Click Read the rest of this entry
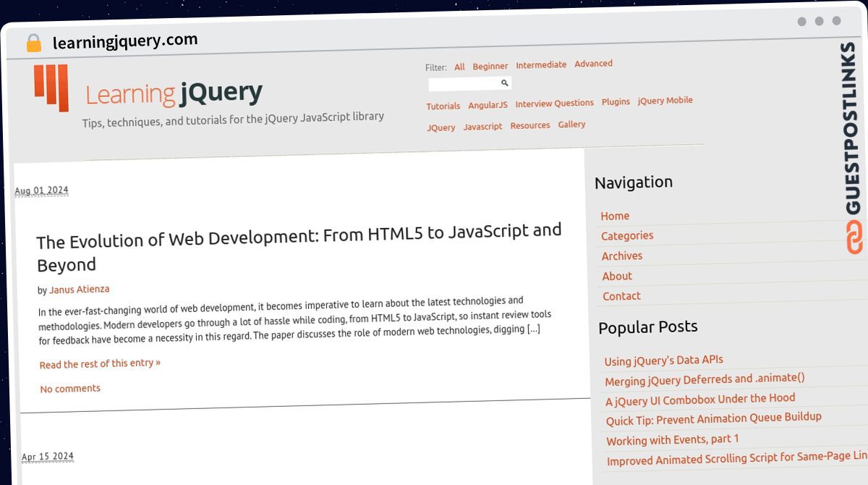This screenshot has height=485, width=868. (100, 363)
